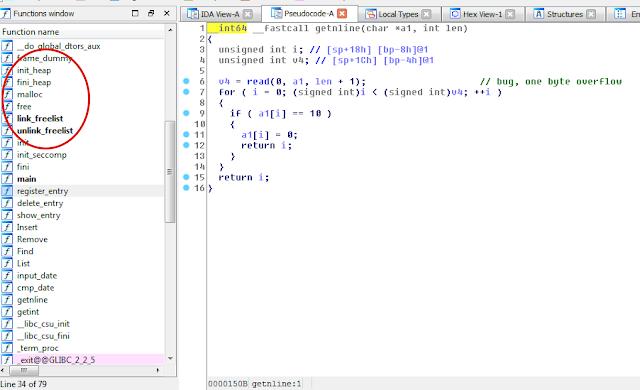Switch to the IDA View-A tab
Viewport: 640px width, 390px height.
[219, 14]
